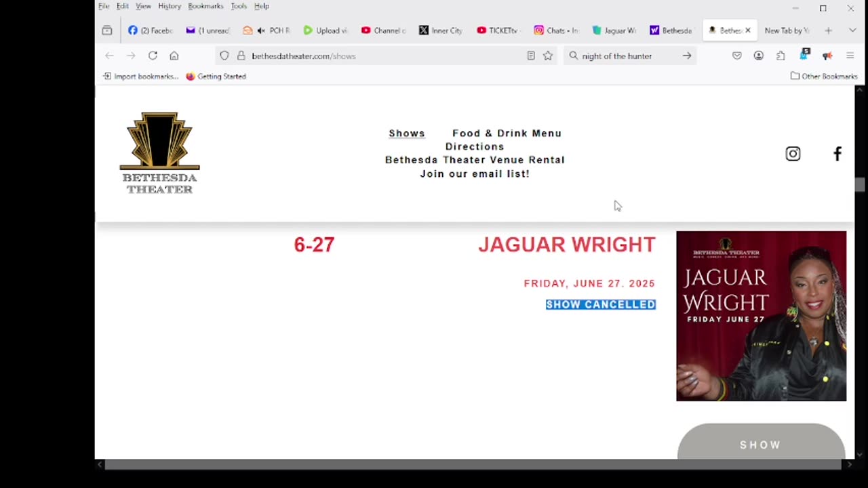The image size is (868, 488).
Task: Open the Edit menu
Action: tap(123, 6)
